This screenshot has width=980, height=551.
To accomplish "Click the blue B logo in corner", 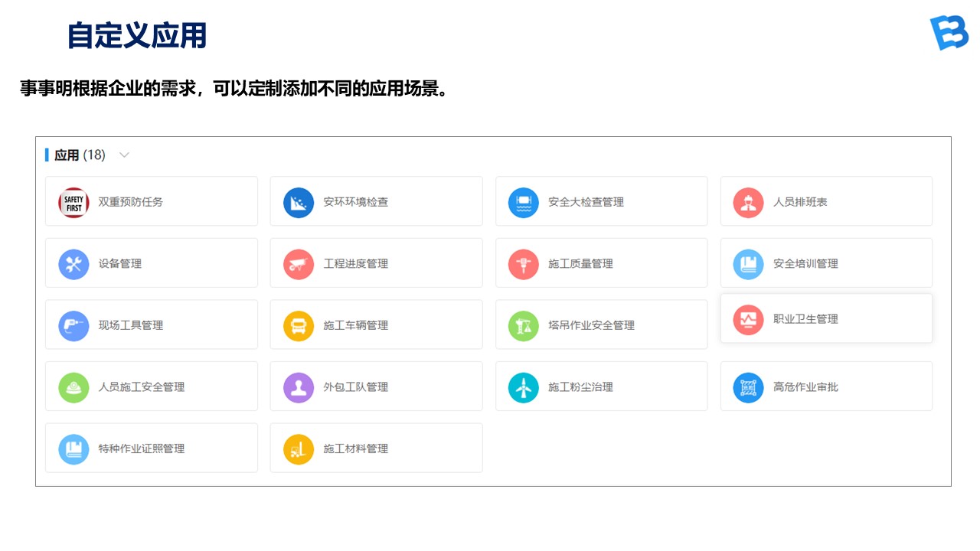I will coord(949,32).
